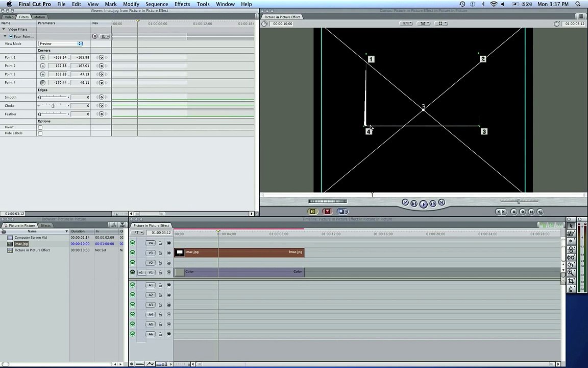Open the Canvas playhead sync popup
The image size is (588, 368).
pyautogui.click(x=423, y=24)
